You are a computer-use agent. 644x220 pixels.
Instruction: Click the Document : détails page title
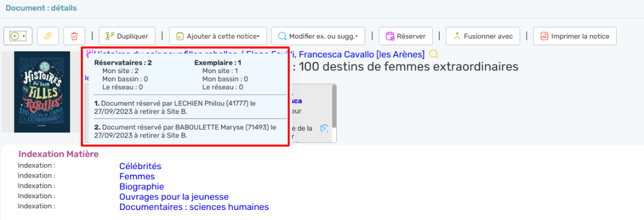click(41, 8)
